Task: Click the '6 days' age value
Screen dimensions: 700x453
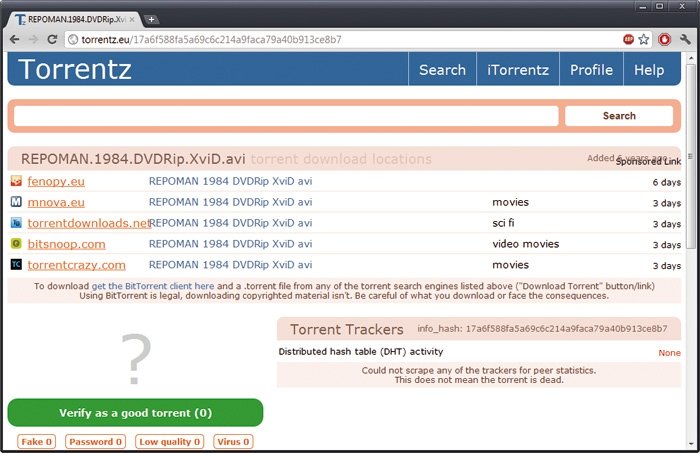Action: click(x=667, y=182)
